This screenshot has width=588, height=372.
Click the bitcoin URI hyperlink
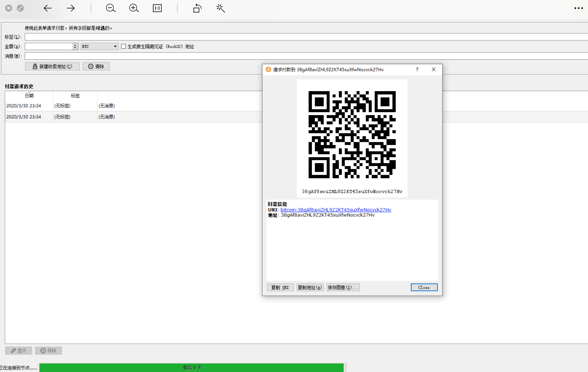pyautogui.click(x=336, y=210)
